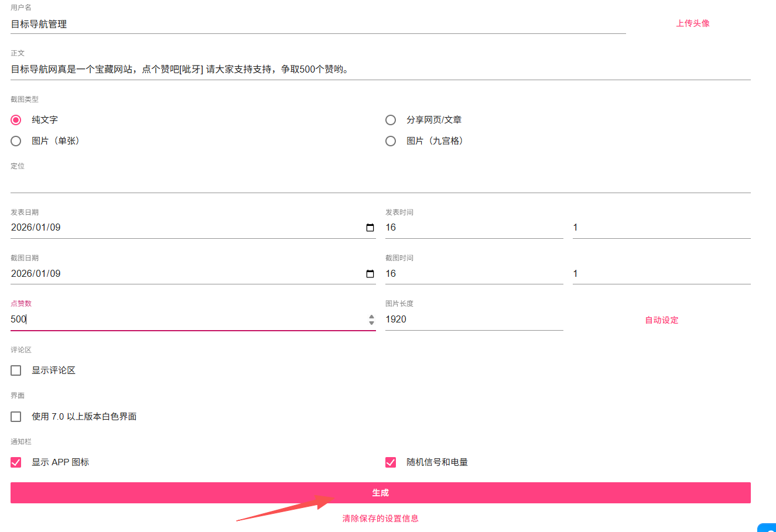Select the 图片（单张） screenshot type

coord(16,140)
